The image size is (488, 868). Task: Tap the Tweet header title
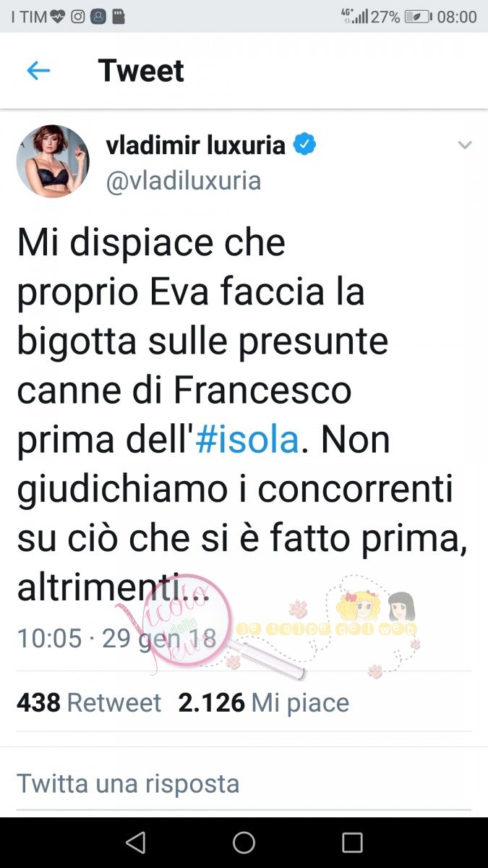click(141, 70)
